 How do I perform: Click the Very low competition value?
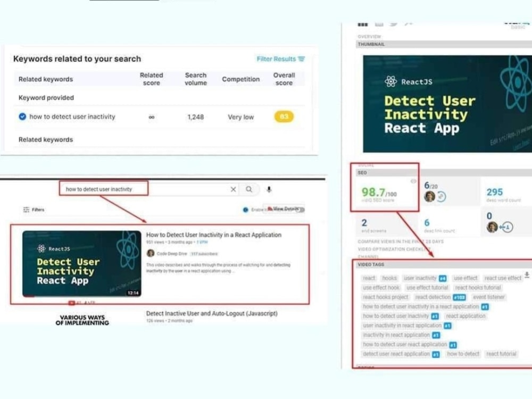coord(241,117)
